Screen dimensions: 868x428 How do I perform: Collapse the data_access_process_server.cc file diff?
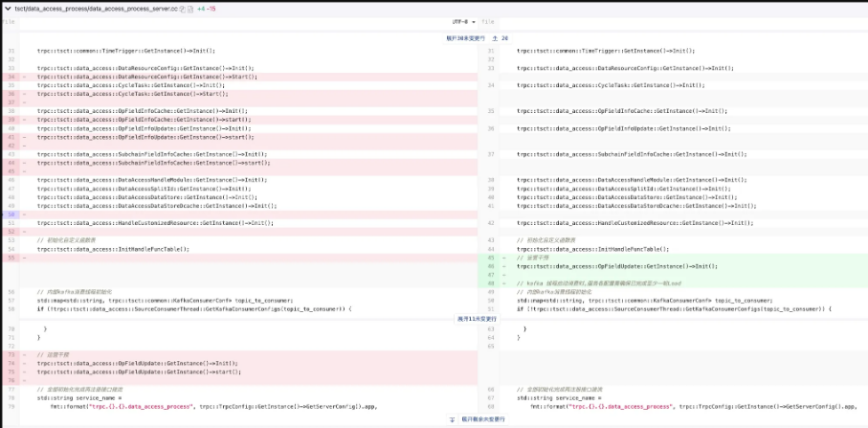pyautogui.click(x=8, y=10)
